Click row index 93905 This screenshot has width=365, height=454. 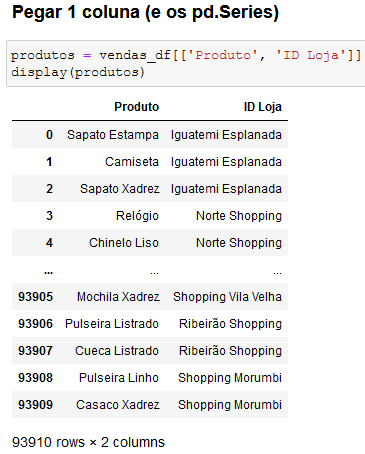[x=35, y=297]
